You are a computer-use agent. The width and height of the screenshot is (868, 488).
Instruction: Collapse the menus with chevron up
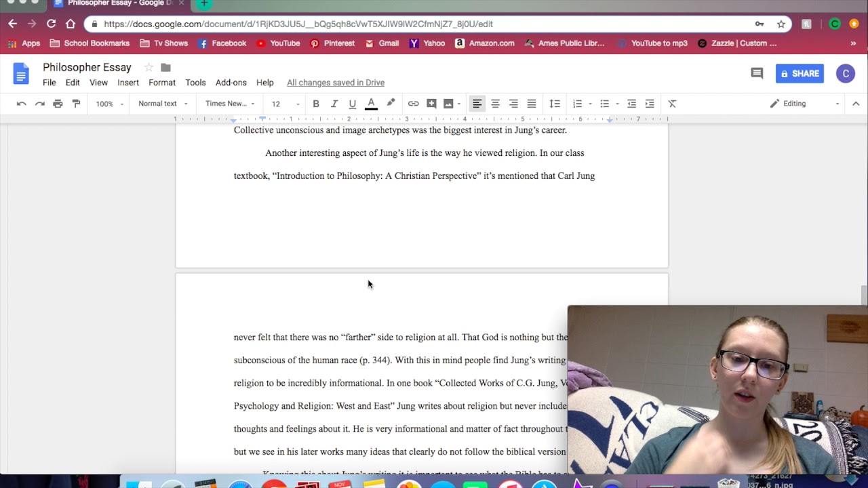click(x=856, y=104)
